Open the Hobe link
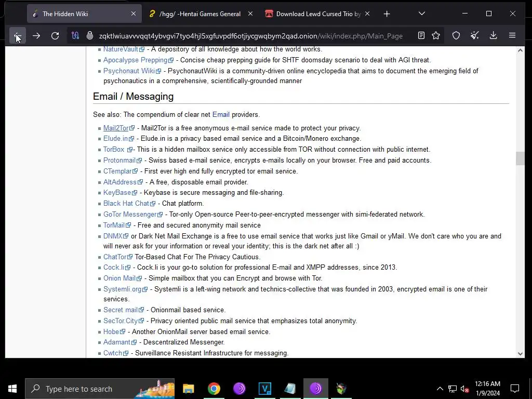The height and width of the screenshot is (399, 532). (x=114, y=332)
